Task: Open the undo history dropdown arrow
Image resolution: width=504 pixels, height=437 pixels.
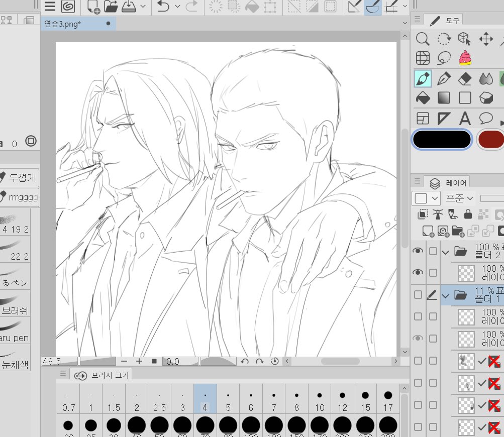Action: 177,6
